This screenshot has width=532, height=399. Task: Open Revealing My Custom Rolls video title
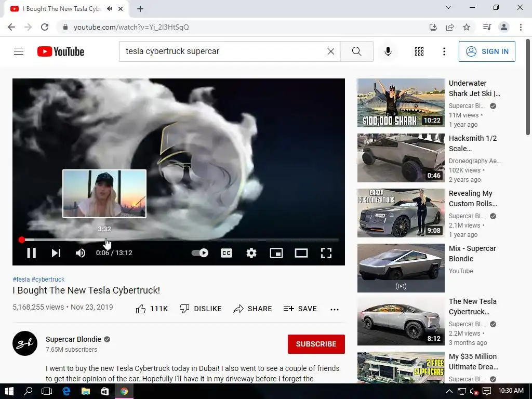coord(473,198)
